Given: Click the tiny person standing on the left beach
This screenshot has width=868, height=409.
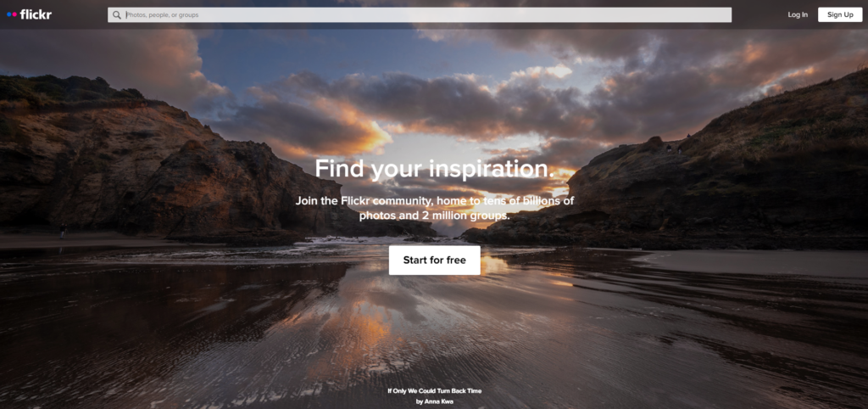Looking at the screenshot, I should [62, 230].
